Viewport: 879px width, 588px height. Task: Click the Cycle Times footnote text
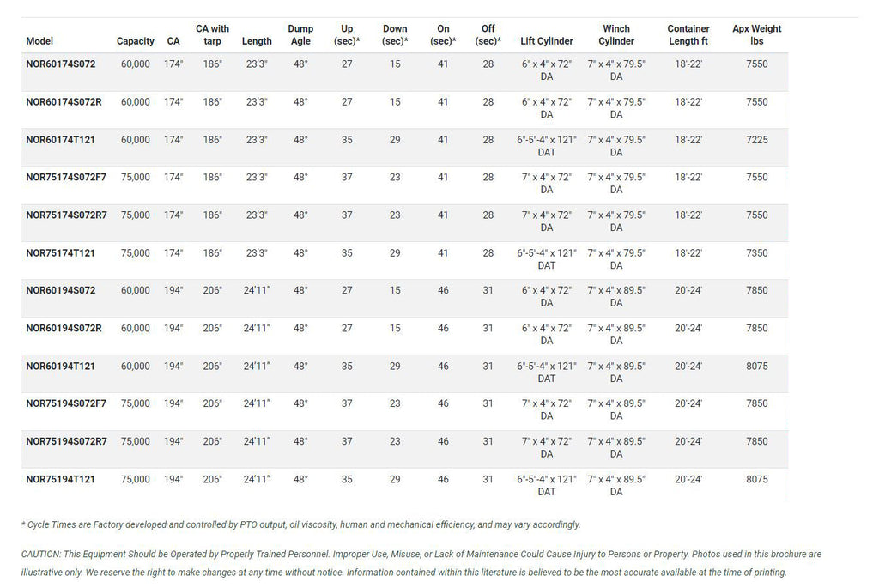pyautogui.click(x=301, y=524)
